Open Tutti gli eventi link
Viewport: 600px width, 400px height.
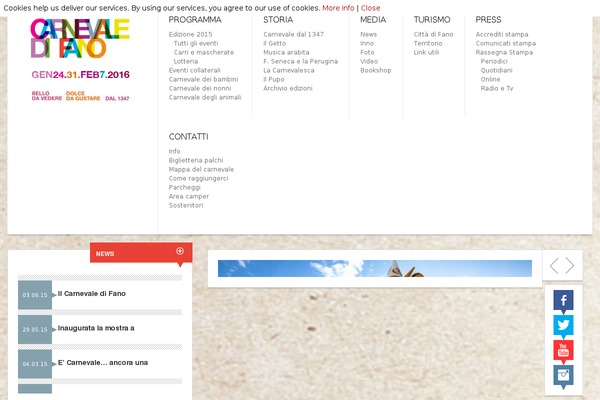(196, 43)
